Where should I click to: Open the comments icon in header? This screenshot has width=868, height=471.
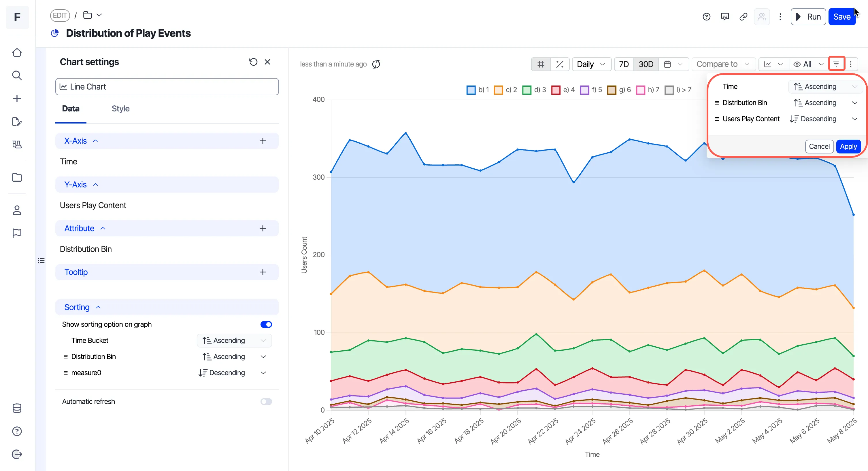[x=725, y=16]
